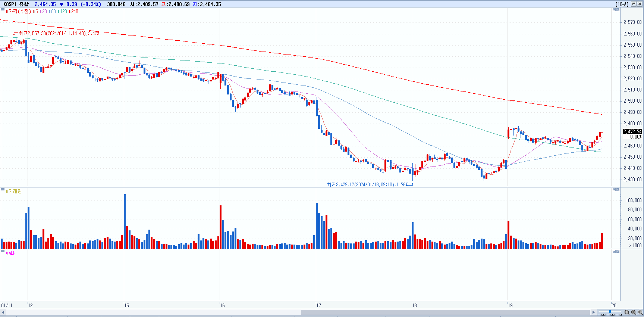Click the horizontal scrollbar thumb

click(446, 312)
